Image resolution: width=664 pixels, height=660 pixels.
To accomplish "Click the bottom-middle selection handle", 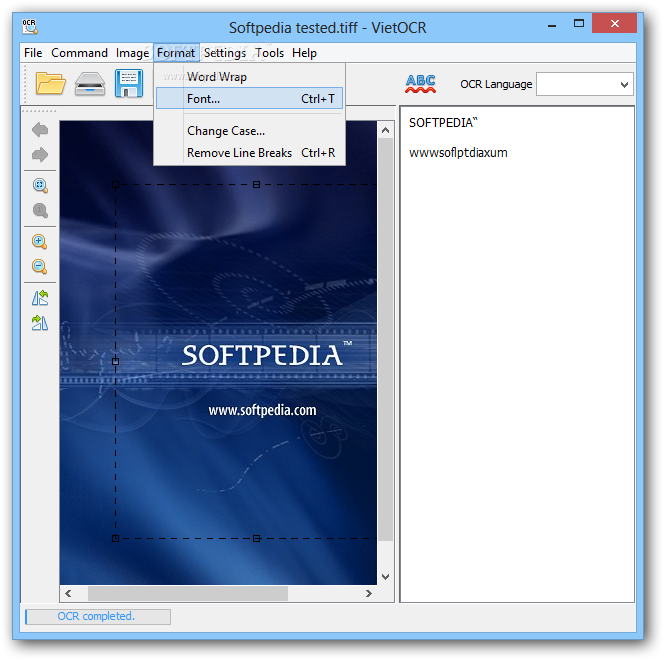I will coord(256,538).
